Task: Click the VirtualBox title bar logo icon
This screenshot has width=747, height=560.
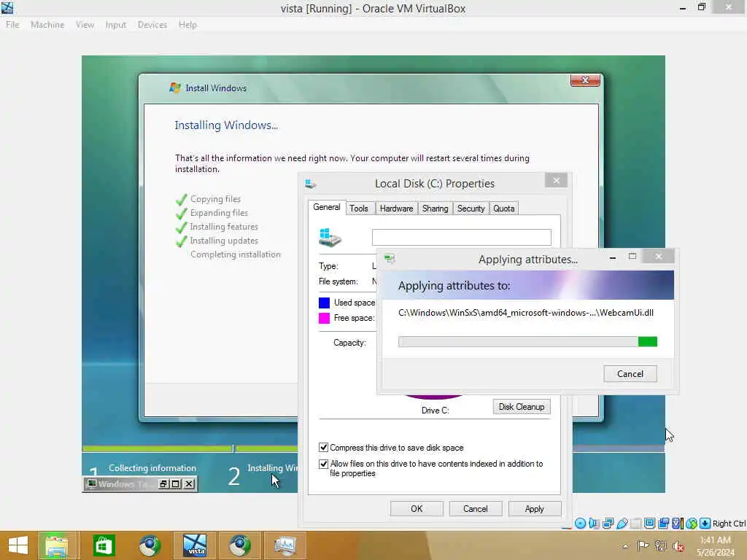Action: tap(7, 7)
